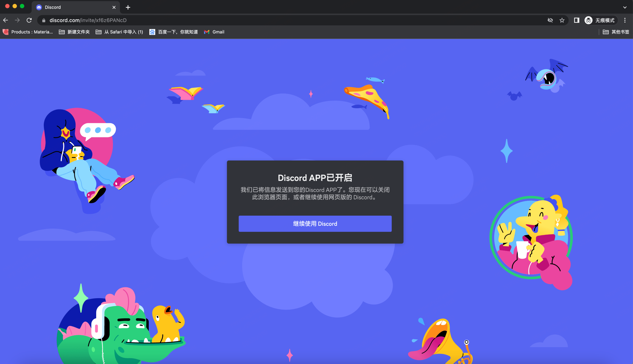Open a new browser tab
633x364 pixels.
click(128, 7)
